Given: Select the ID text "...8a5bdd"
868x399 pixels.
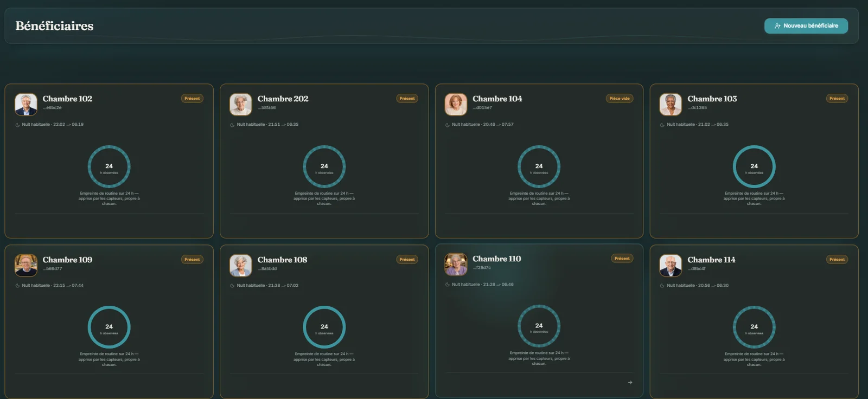Looking at the screenshot, I should click(267, 269).
